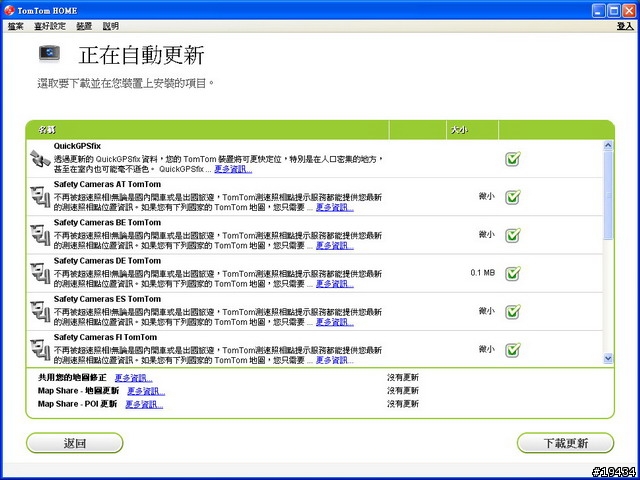Minimize the TomTom HOME window
The width and height of the screenshot is (640, 480).
click(x=599, y=11)
